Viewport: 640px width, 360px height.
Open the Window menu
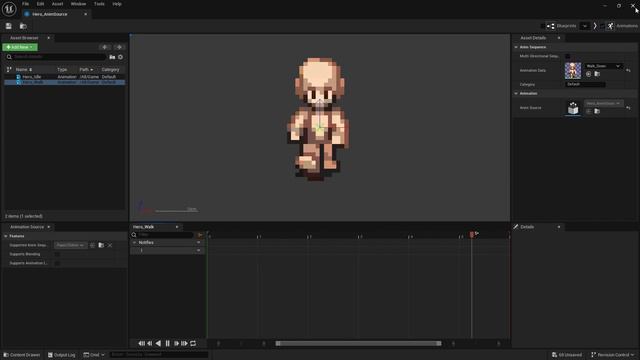[78, 4]
